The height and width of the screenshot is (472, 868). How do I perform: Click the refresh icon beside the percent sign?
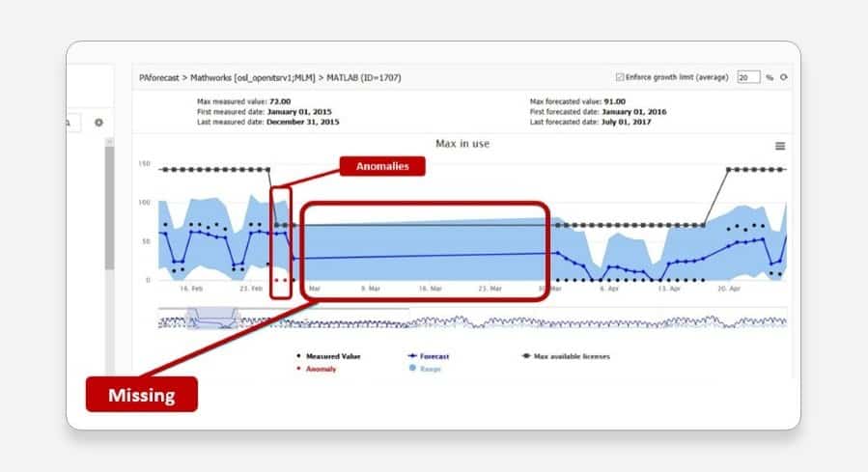pyautogui.click(x=784, y=77)
